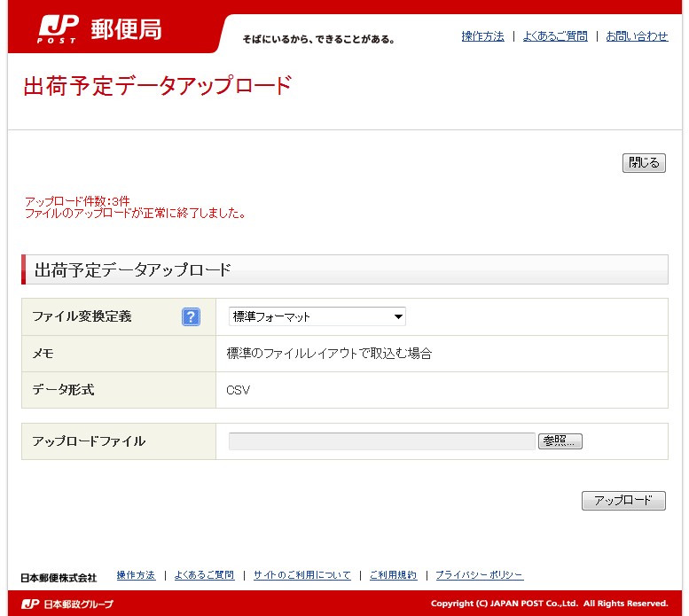Click the アップロードファイル path field
The height and width of the screenshot is (616, 689).
pos(381,441)
